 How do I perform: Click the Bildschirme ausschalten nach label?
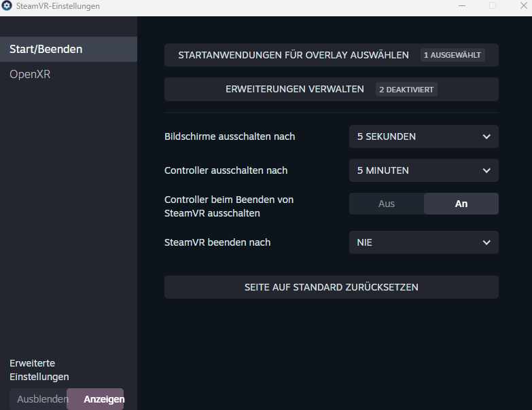[x=230, y=136]
